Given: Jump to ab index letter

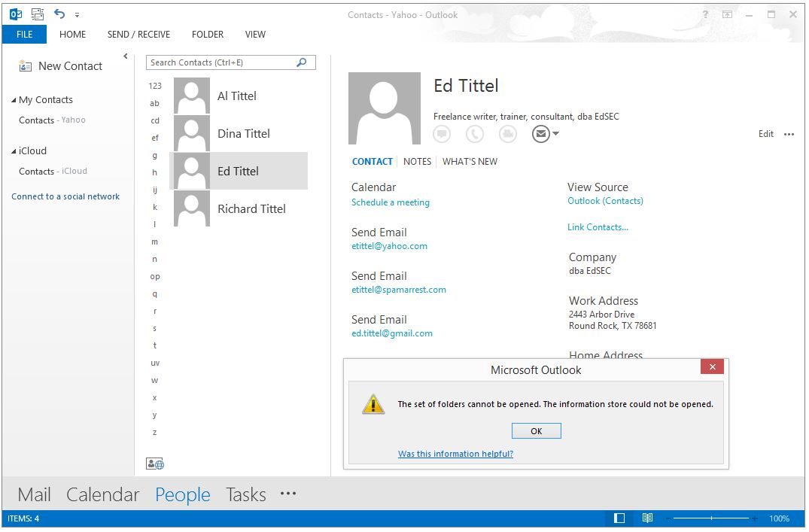Looking at the screenshot, I should pyautogui.click(x=155, y=103).
